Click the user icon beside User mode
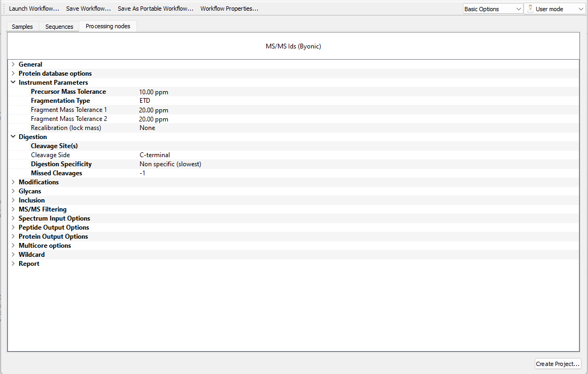This screenshot has height=374, width=588. pos(530,9)
